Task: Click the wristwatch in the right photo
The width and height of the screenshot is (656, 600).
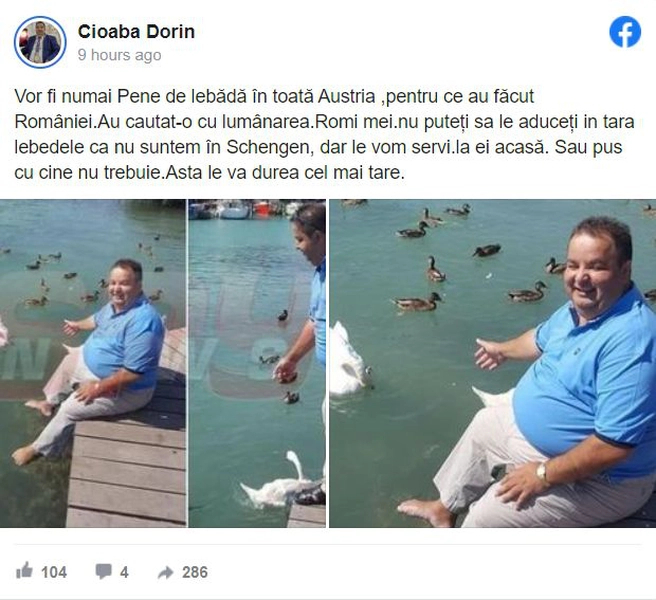Action: point(542,474)
